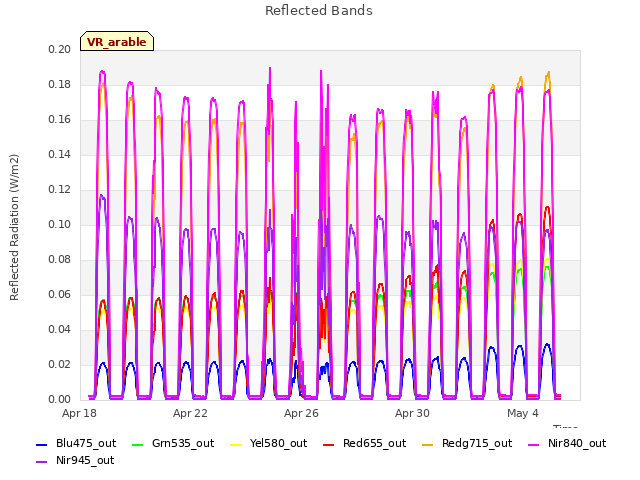Click the Apr 22 x-axis tick label
640x480 pixels.
pos(190,413)
